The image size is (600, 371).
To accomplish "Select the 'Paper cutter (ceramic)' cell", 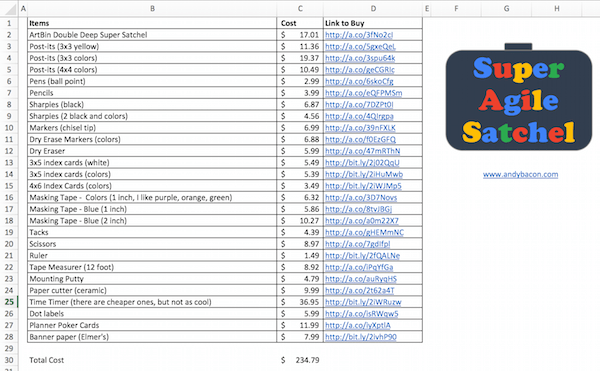I will 152,291.
